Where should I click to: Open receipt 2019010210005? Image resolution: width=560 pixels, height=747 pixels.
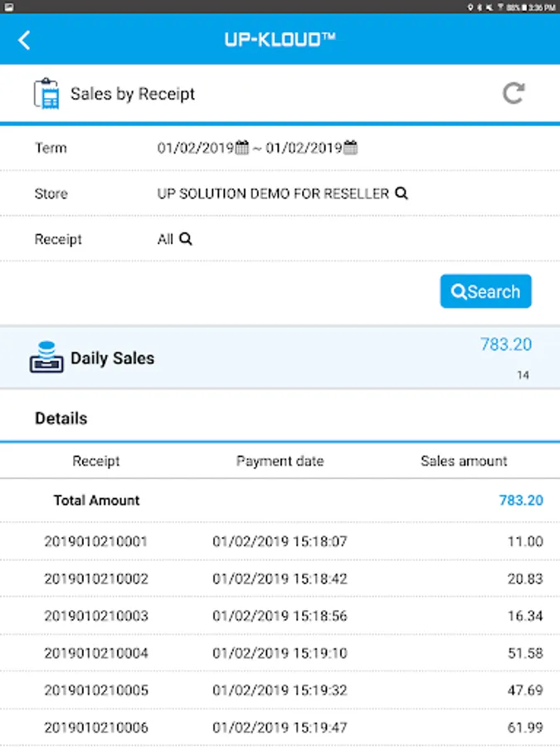tap(96, 691)
